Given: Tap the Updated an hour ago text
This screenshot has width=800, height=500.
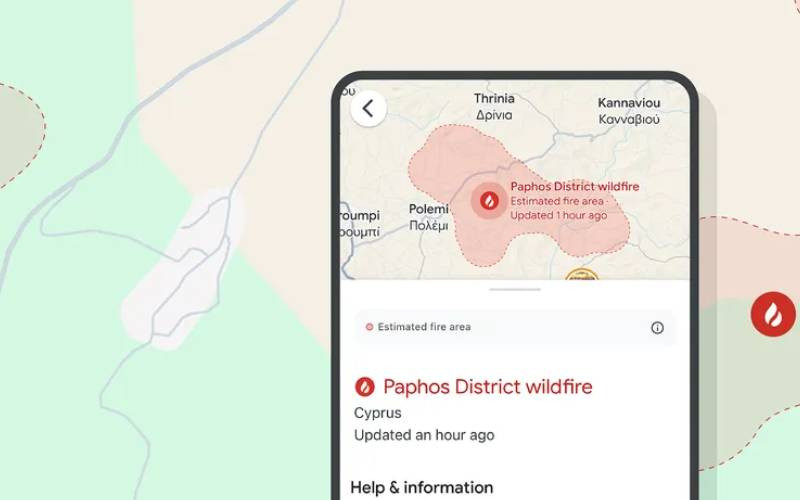Looking at the screenshot, I should (x=424, y=435).
